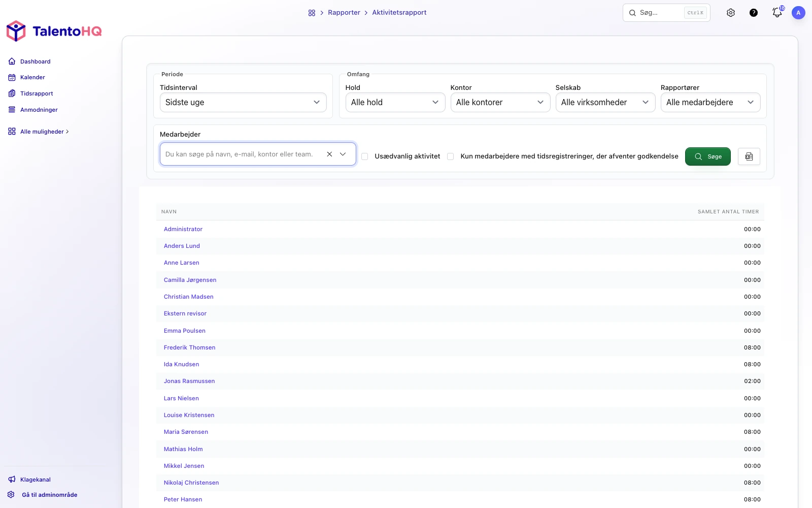Image resolution: width=812 pixels, height=508 pixels.
Task: Open the TalentoHQ logo home link
Action: [x=54, y=31]
